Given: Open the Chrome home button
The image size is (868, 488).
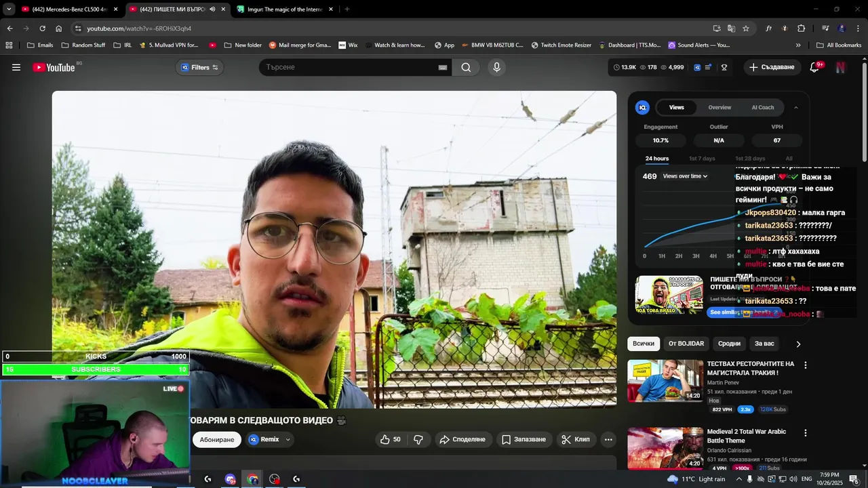Looking at the screenshot, I should (58, 28).
